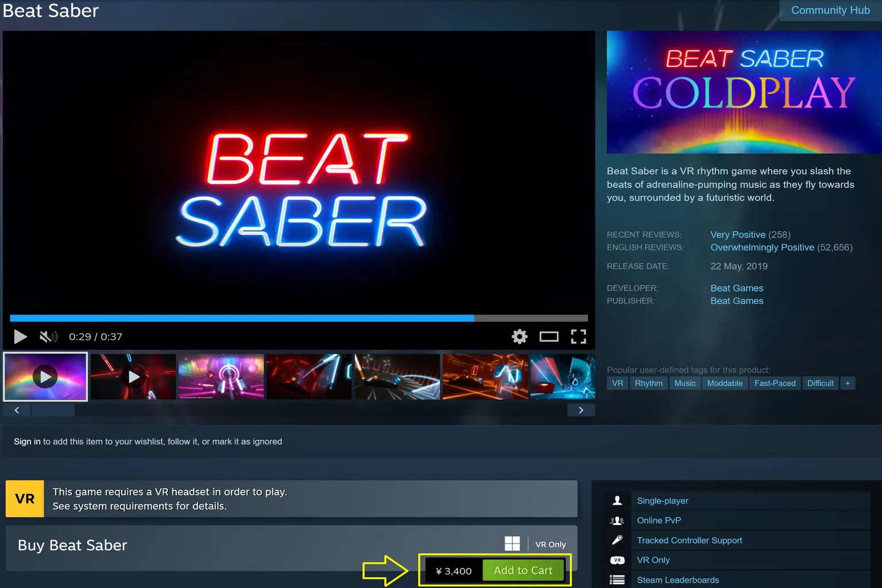The width and height of the screenshot is (882, 588).
Task: Expand more tags with plus button
Action: click(x=847, y=383)
